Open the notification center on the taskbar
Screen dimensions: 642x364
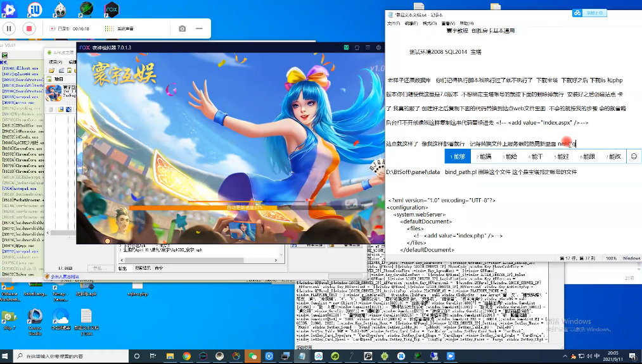point(633,356)
